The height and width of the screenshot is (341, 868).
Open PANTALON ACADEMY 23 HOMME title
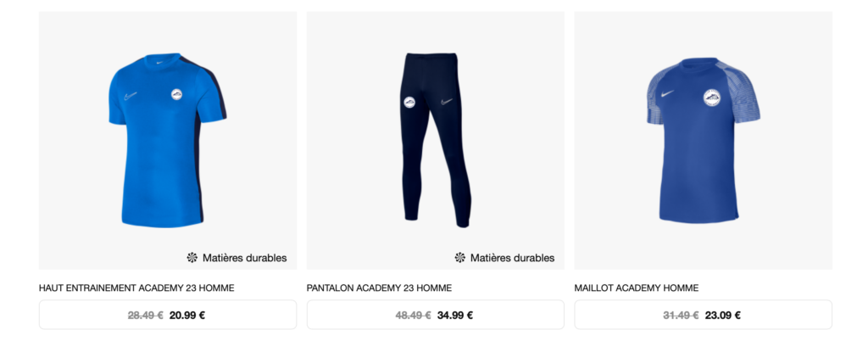379,288
